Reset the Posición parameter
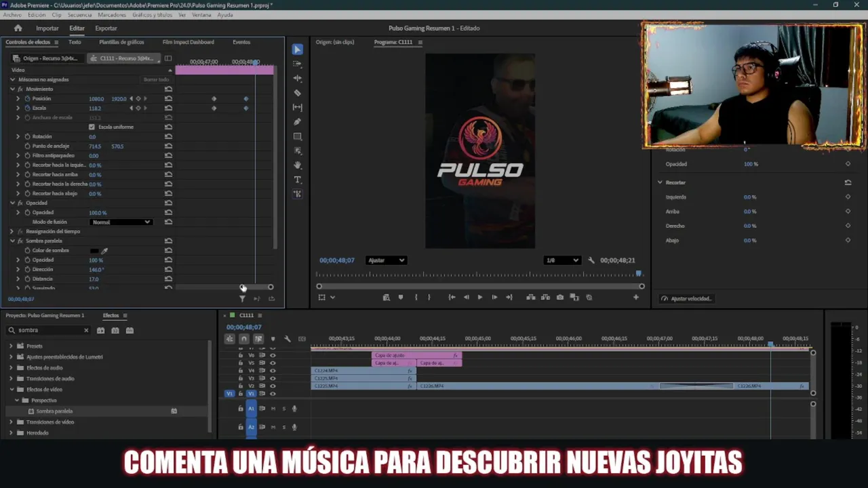868x488 pixels. tap(168, 99)
